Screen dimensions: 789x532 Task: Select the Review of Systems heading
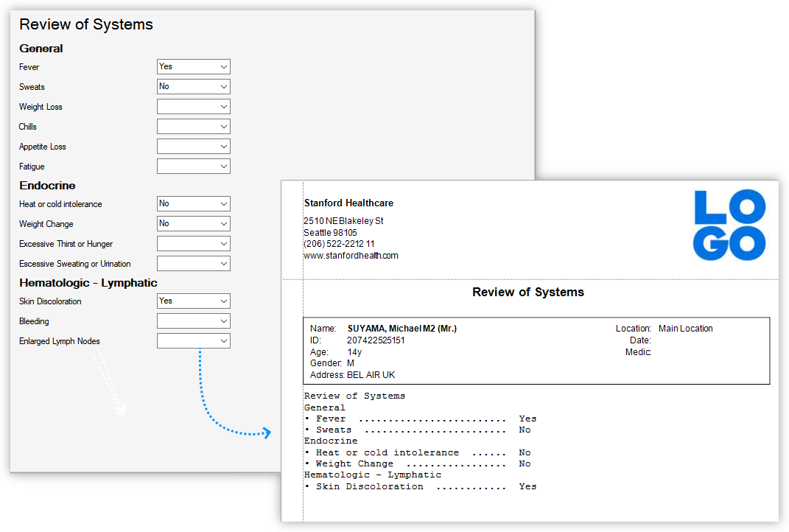tap(85, 24)
